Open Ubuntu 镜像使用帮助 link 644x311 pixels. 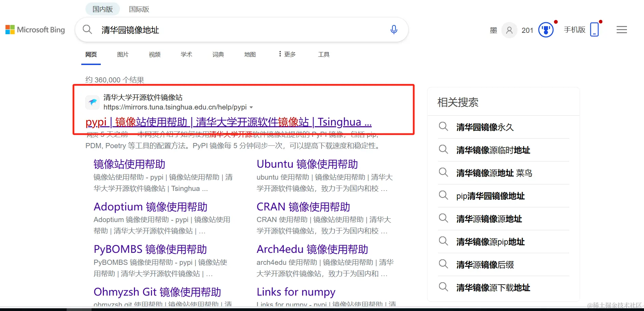[307, 164]
